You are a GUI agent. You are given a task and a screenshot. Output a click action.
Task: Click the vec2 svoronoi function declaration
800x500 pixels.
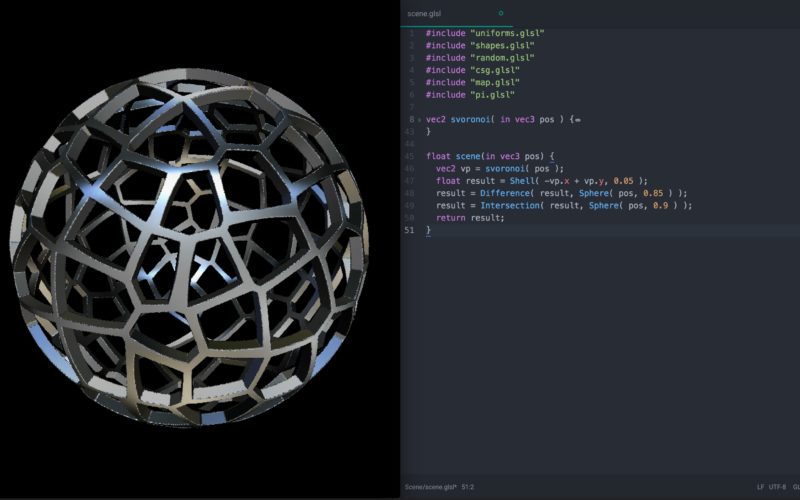(503, 119)
